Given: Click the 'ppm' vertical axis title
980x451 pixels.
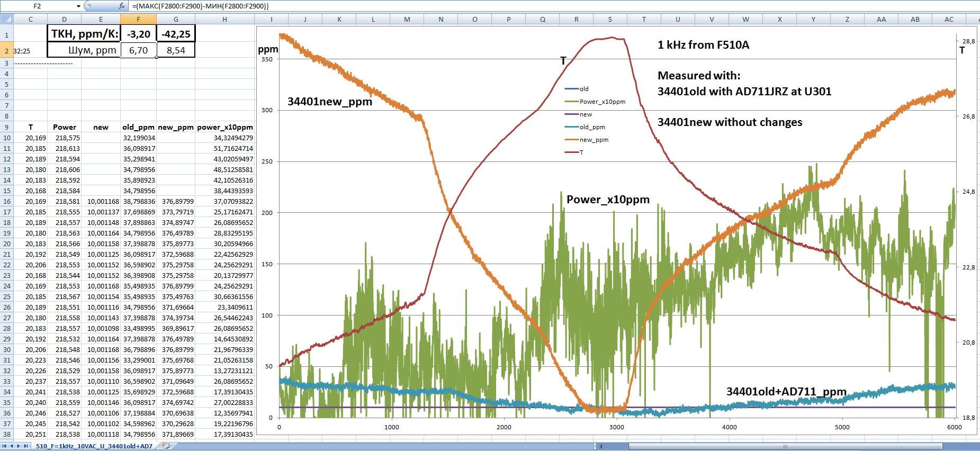Looking at the screenshot, I should (268, 49).
